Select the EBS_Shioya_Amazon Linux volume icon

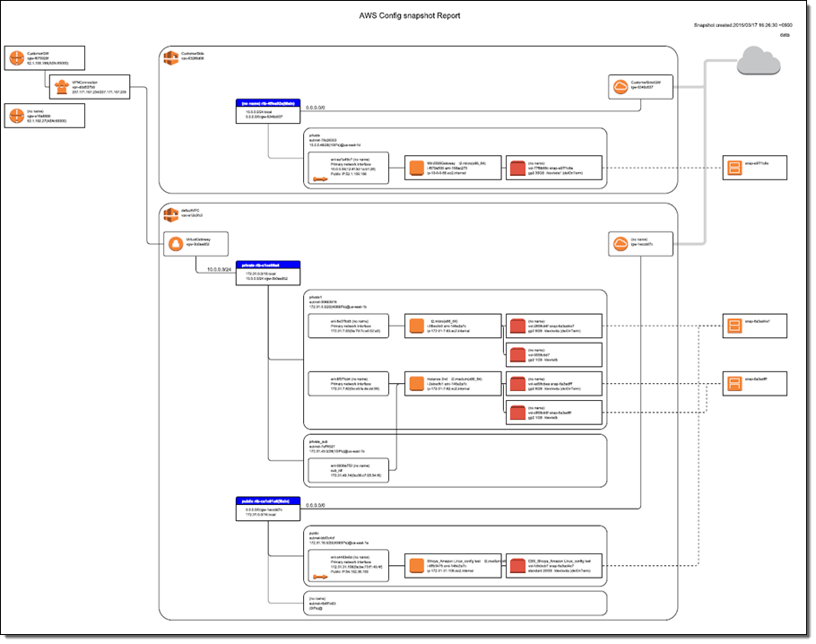coord(517,566)
